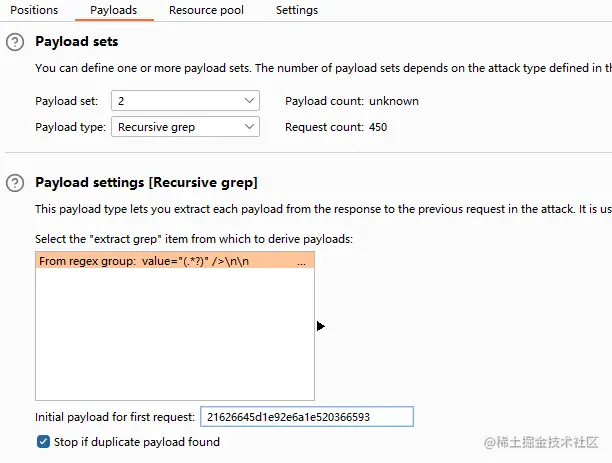Select the Payloads tab
Viewport: 612px width, 463px height.
coord(114,10)
